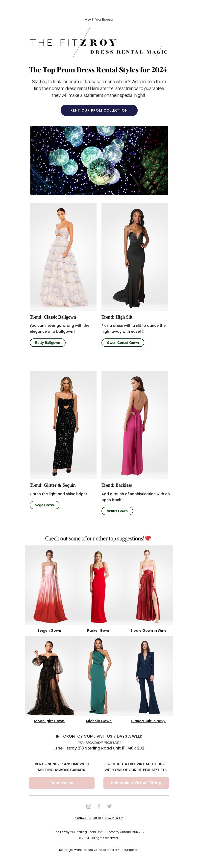198x868 pixels.
Task: Open the Twitter bird icon
Action: 109,806
